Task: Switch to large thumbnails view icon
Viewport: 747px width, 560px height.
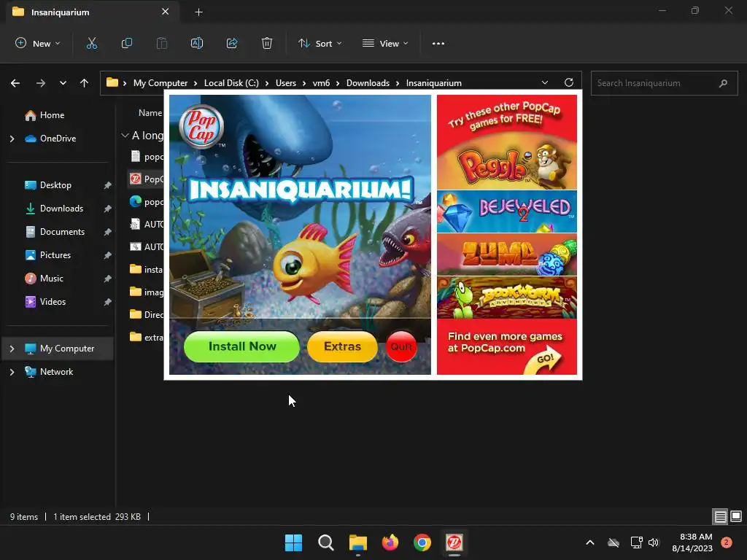Action: (736, 517)
